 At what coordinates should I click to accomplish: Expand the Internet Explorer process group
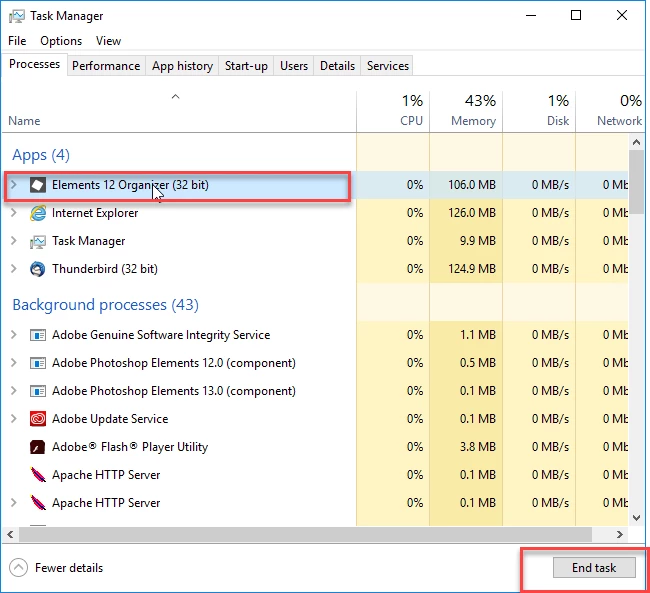(14, 213)
